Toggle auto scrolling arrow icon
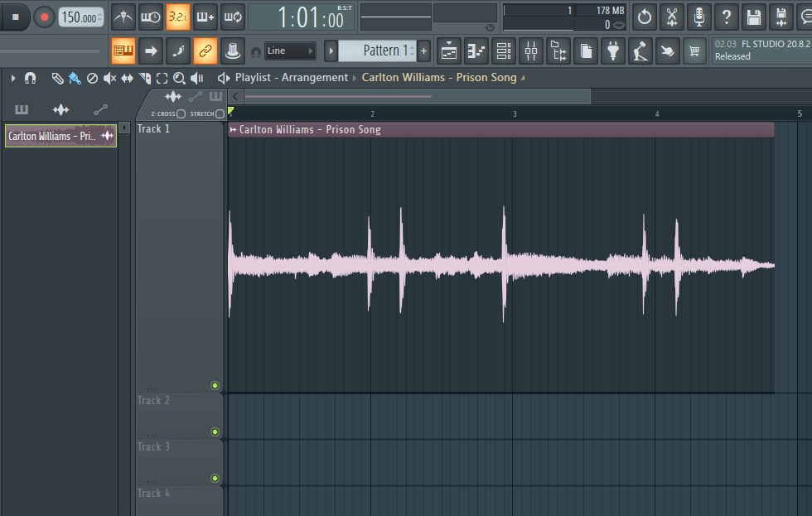The width and height of the screenshot is (812, 516). point(151,51)
